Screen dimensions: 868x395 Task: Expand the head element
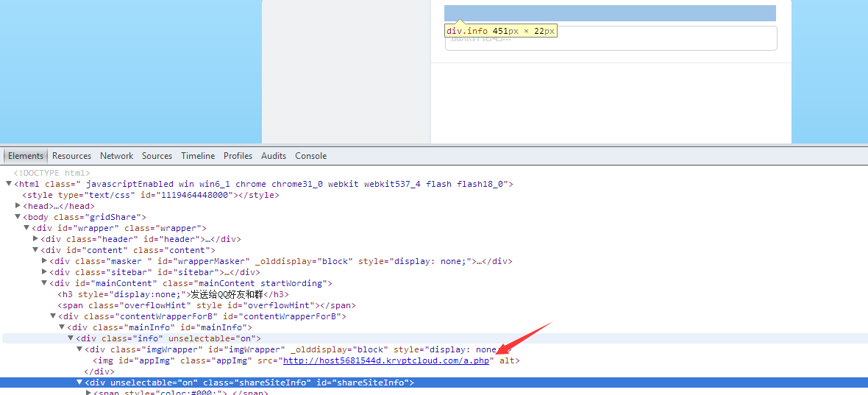pos(18,206)
